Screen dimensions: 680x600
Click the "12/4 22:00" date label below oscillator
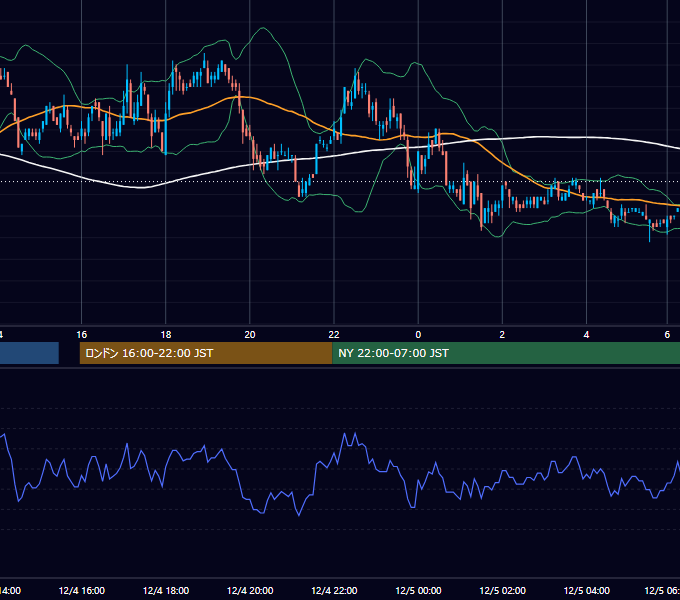(x=334, y=590)
